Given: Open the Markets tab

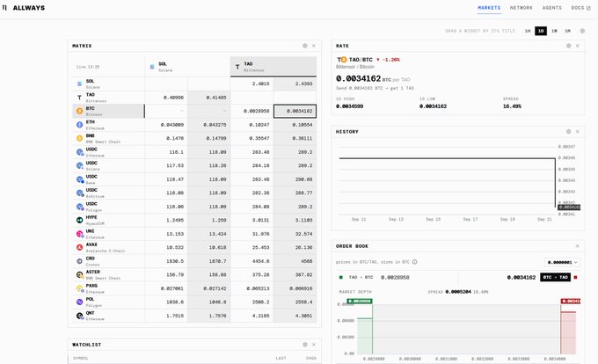Looking at the screenshot, I should 489,8.
